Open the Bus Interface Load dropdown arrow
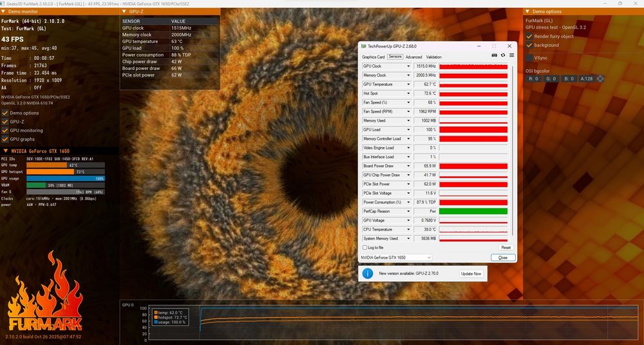Image resolution: width=644 pixels, height=345 pixels. pos(408,157)
